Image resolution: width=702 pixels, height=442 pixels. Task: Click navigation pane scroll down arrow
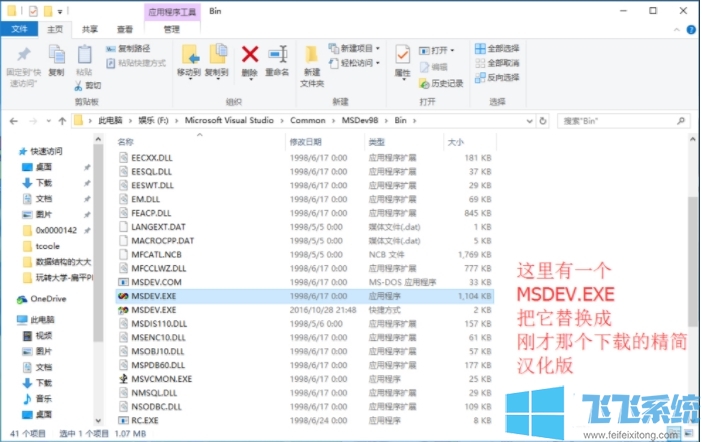98,421
